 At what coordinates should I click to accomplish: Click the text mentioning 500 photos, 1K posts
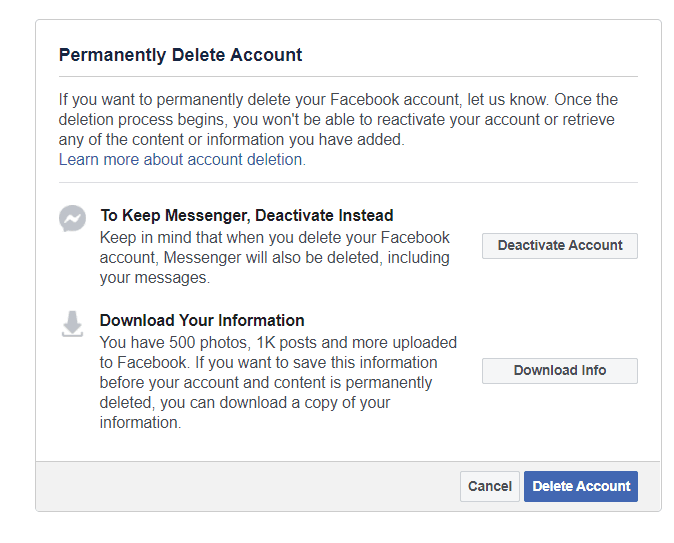coord(278,343)
